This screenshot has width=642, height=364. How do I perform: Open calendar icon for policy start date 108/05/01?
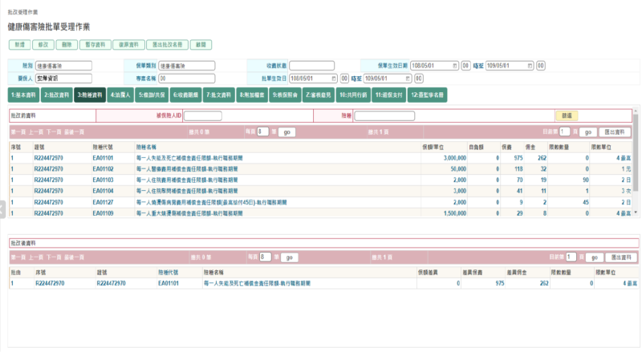(x=454, y=66)
